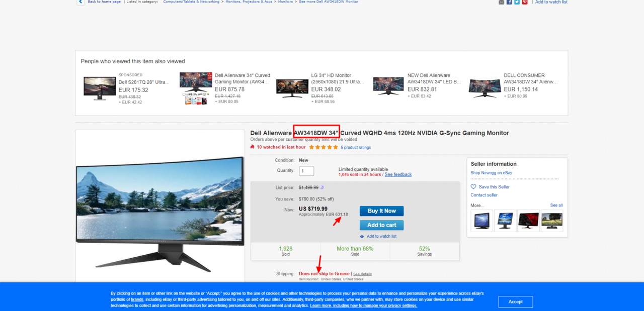Viewport: 644px width, 311px height.
Task: Open Dell Alienware 34" Curved Gaming Monitor listing
Action: coord(243,78)
